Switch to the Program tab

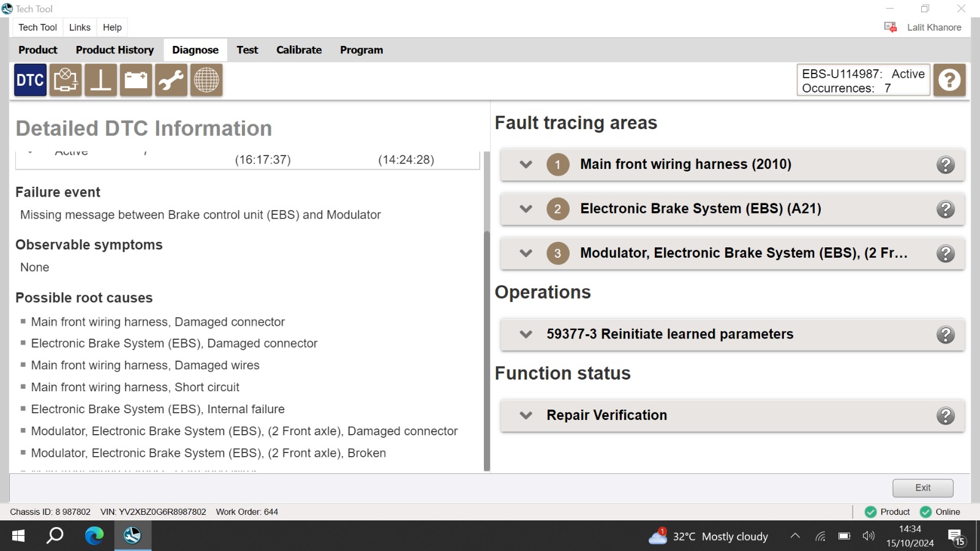pos(361,50)
